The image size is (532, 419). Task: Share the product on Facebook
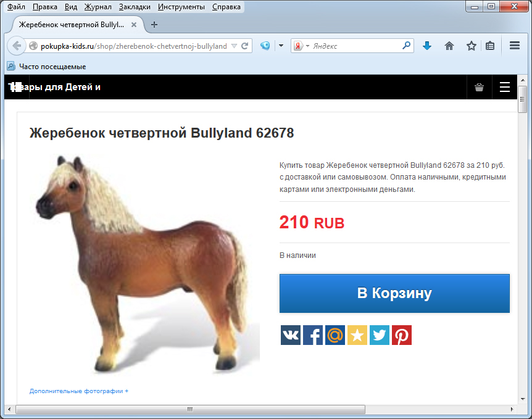313,335
